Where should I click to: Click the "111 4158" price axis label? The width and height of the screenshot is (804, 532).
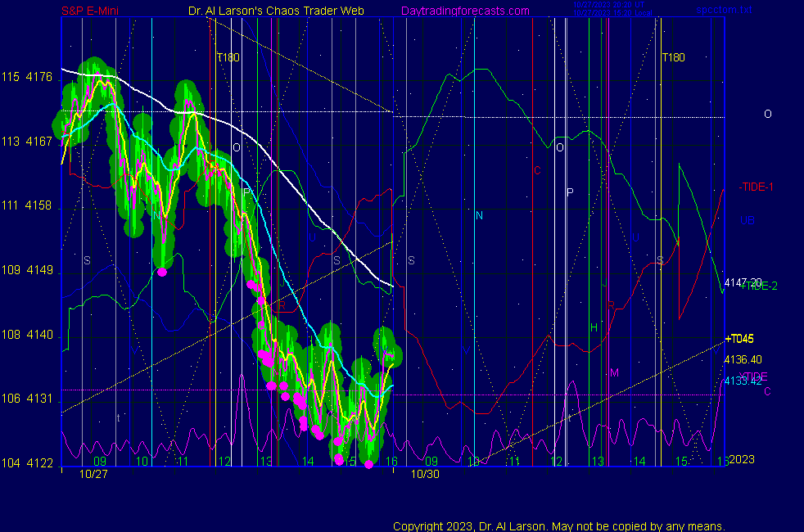tap(27, 205)
